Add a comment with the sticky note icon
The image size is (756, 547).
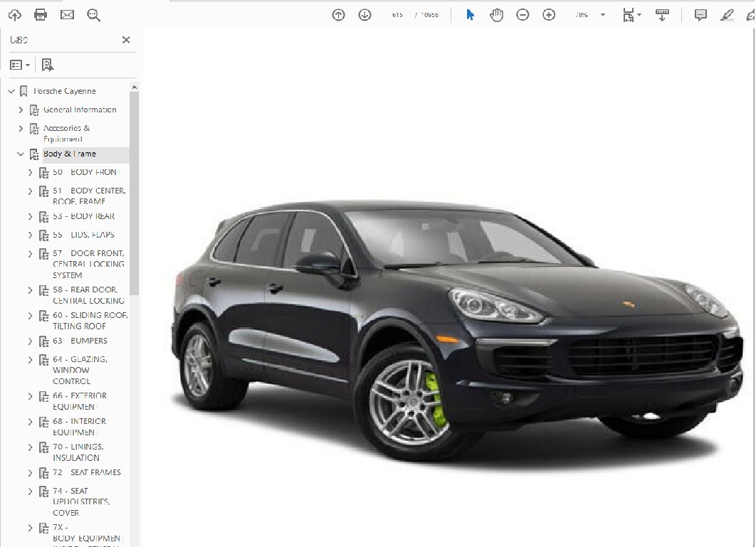[x=700, y=15]
